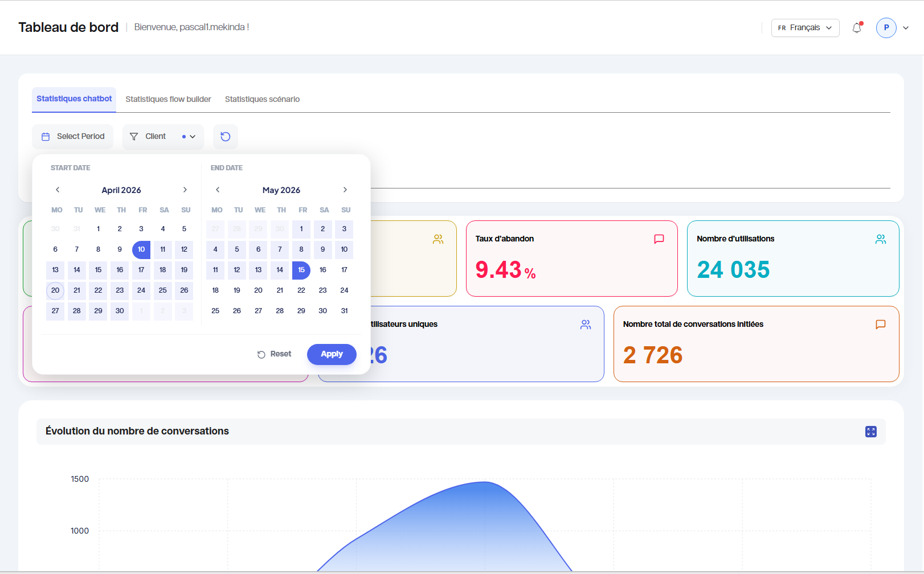Toggle the Select Period date picker
924x574 pixels.
73,137
